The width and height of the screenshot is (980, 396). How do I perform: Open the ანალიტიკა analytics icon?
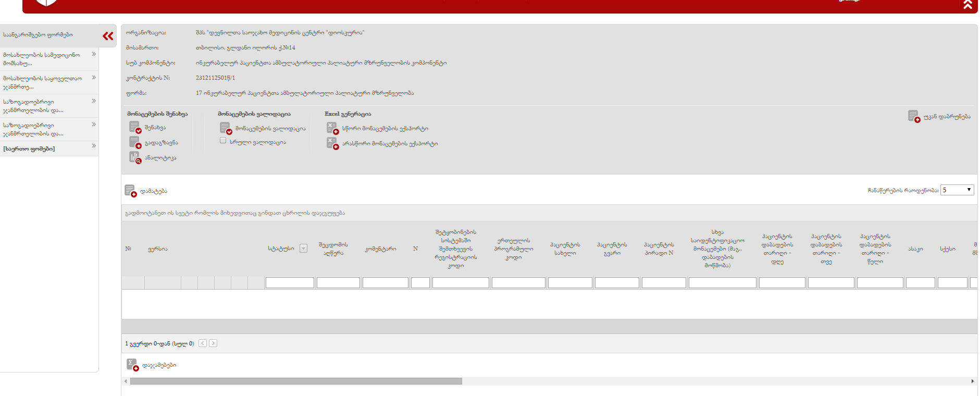pos(135,157)
